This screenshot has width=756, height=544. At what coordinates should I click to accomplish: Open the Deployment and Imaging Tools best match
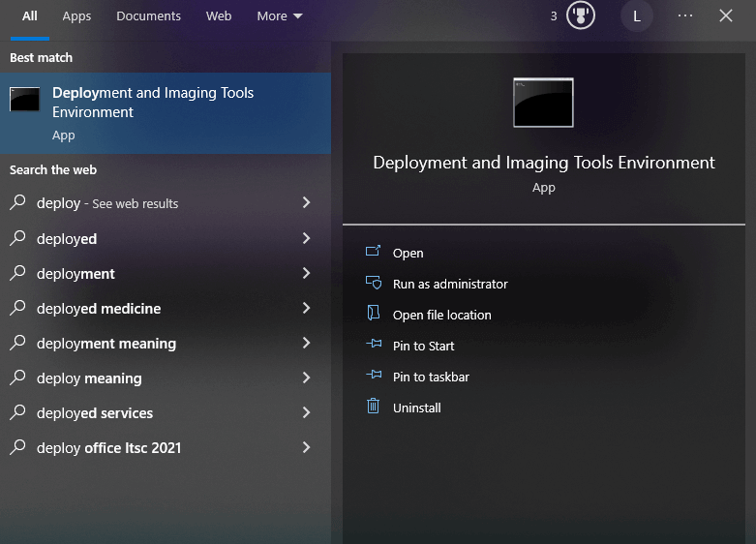(166, 113)
